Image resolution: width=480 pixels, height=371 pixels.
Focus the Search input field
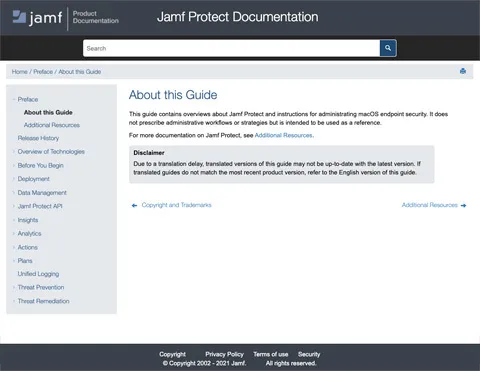(231, 48)
